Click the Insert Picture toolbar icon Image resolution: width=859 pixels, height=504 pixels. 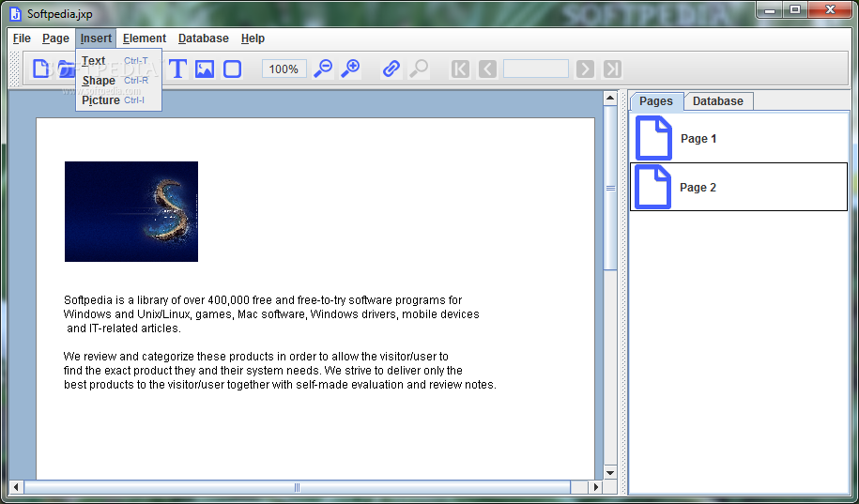205,69
